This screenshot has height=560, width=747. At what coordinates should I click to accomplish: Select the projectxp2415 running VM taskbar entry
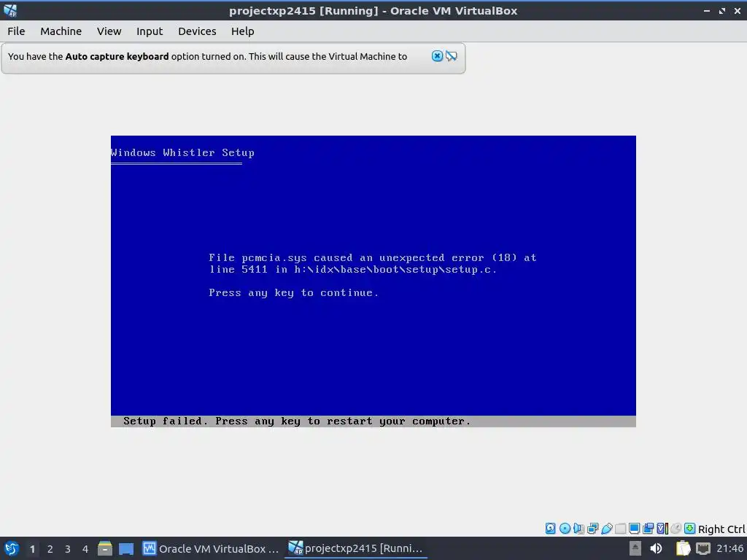(x=355, y=548)
